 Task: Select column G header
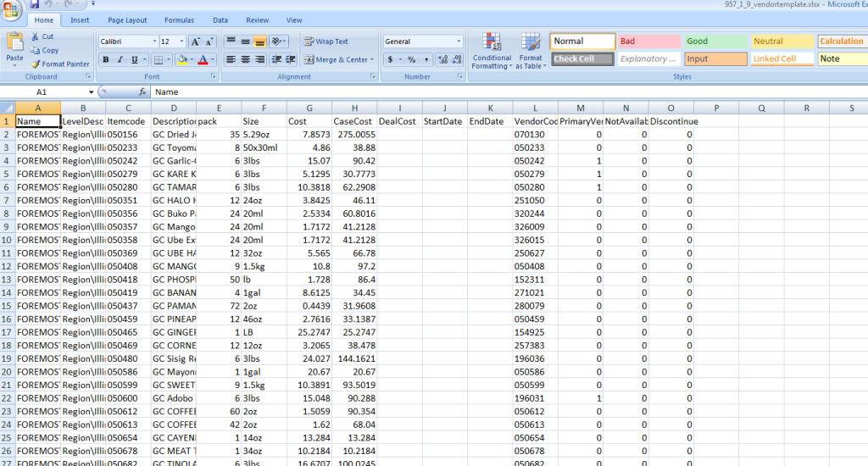pyautogui.click(x=309, y=108)
